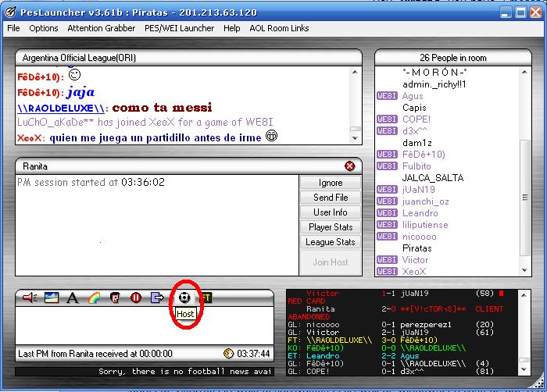This screenshot has width=547, height=392.
Task: Select user Capis in people list
Action: [414, 108]
